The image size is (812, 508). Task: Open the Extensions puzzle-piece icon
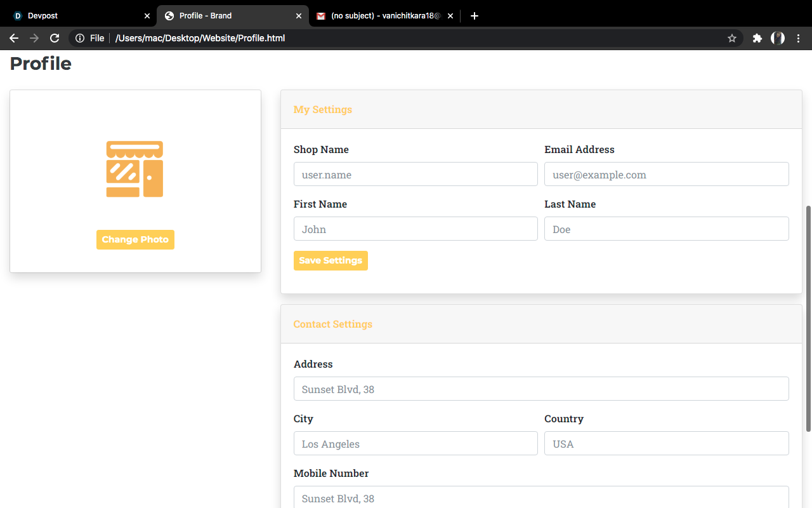tap(757, 37)
